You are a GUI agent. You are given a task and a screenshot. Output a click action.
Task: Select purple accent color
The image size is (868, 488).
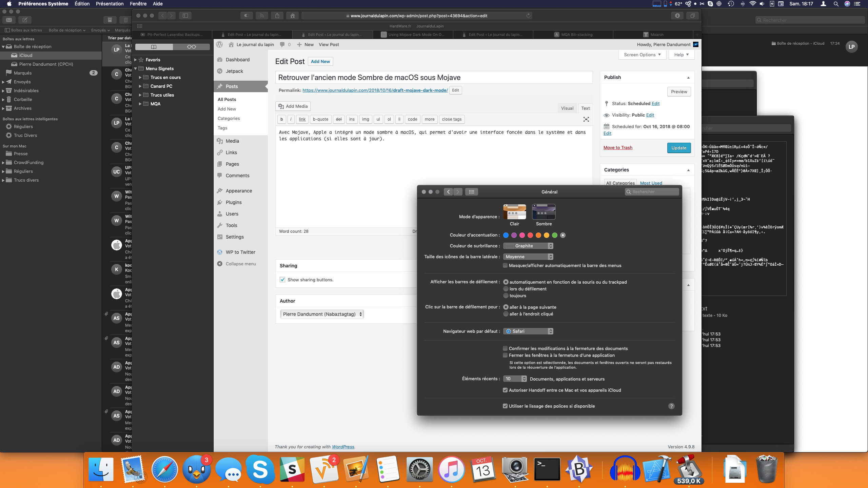pos(514,235)
